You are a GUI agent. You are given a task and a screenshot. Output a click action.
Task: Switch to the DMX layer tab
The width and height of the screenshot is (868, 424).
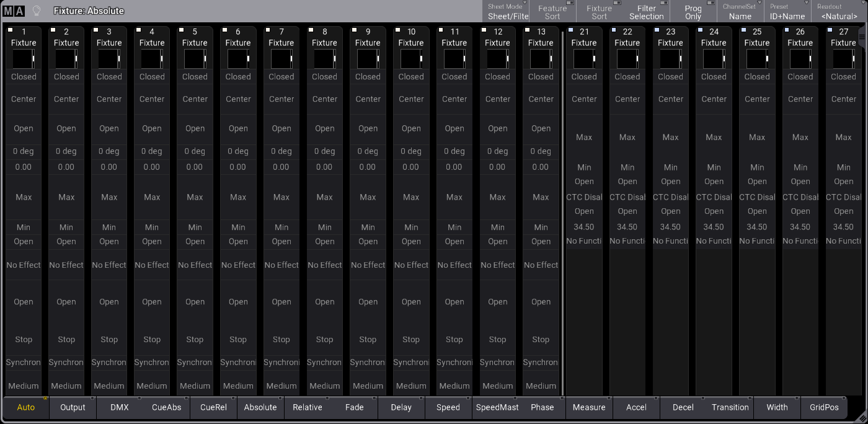point(120,407)
